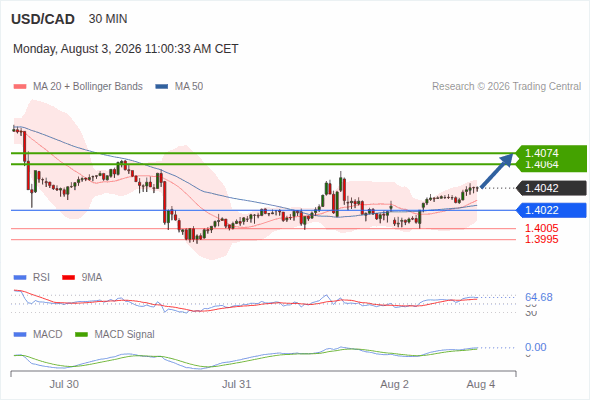Viewport: 590px width, 400px height.
Task: Select the Aug 2 timeline date marker
Action: click(x=394, y=385)
